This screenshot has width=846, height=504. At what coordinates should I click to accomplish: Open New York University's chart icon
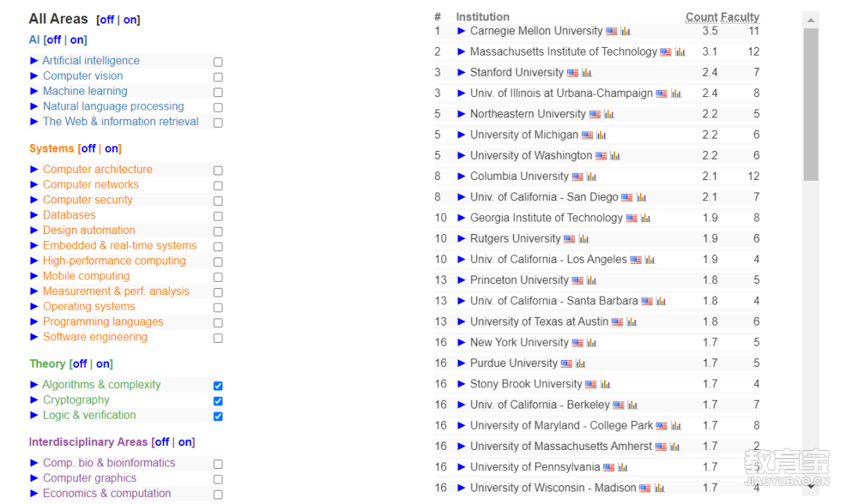[592, 343]
